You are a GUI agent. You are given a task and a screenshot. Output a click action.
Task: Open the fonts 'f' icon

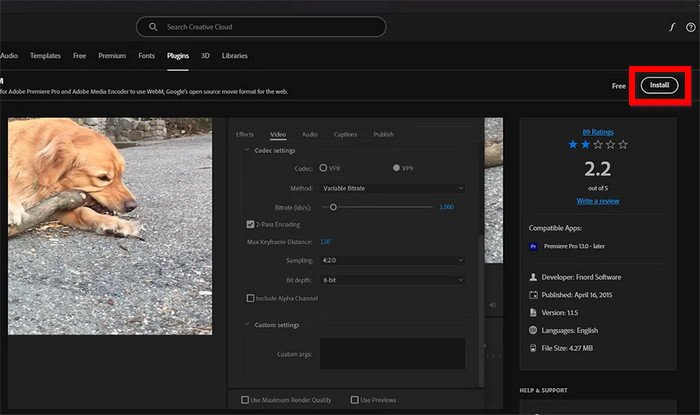672,27
